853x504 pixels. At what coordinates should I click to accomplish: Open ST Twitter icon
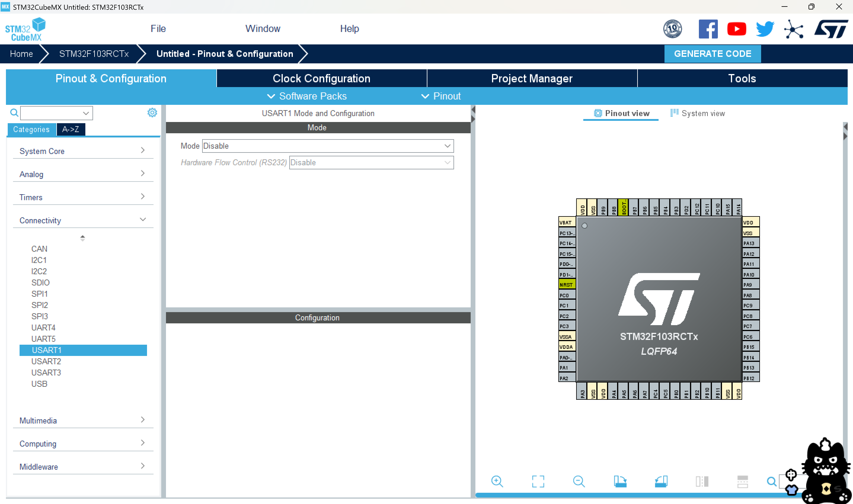(765, 29)
